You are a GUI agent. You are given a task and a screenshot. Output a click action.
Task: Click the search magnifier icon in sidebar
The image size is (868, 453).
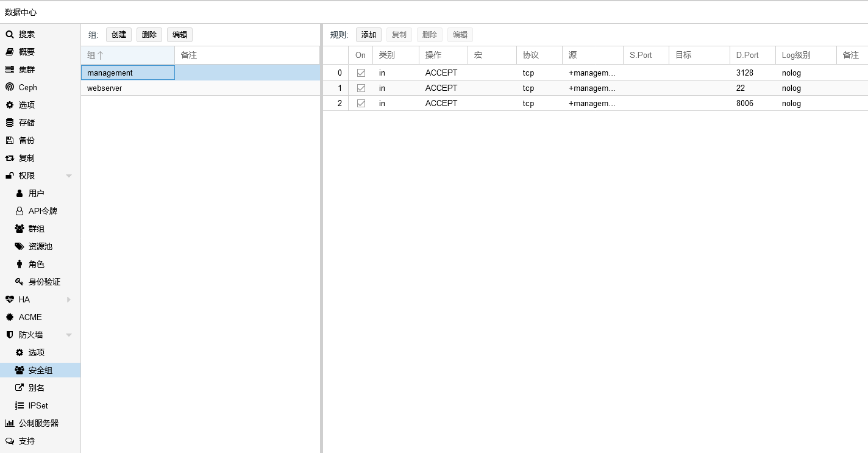(x=10, y=34)
